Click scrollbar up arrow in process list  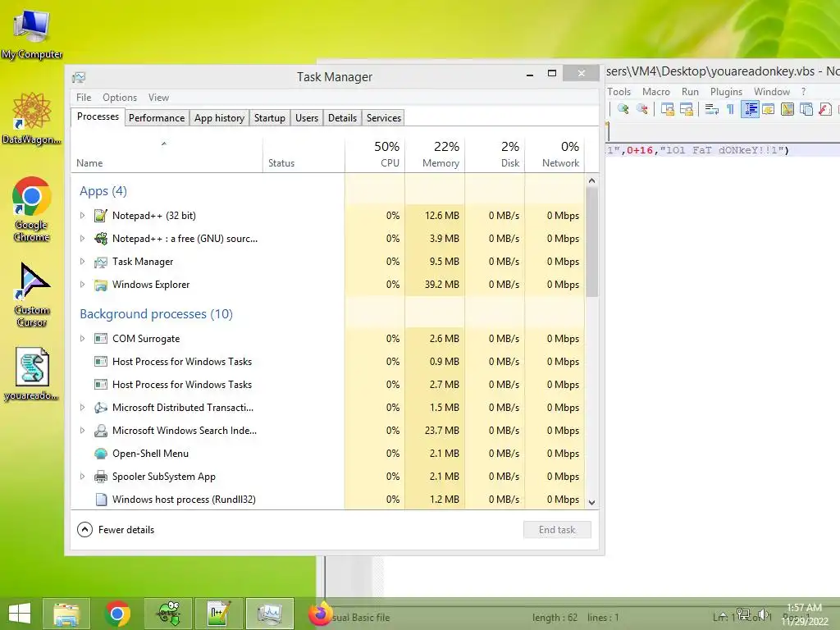click(x=591, y=180)
